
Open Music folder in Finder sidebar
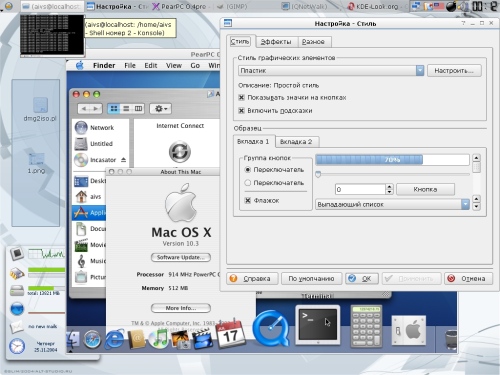tap(90, 261)
